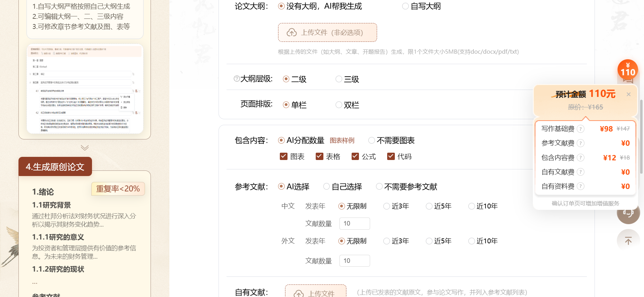The image size is (644, 297).
Task: Click help icon next to 参考文献费
Action: [x=580, y=143]
